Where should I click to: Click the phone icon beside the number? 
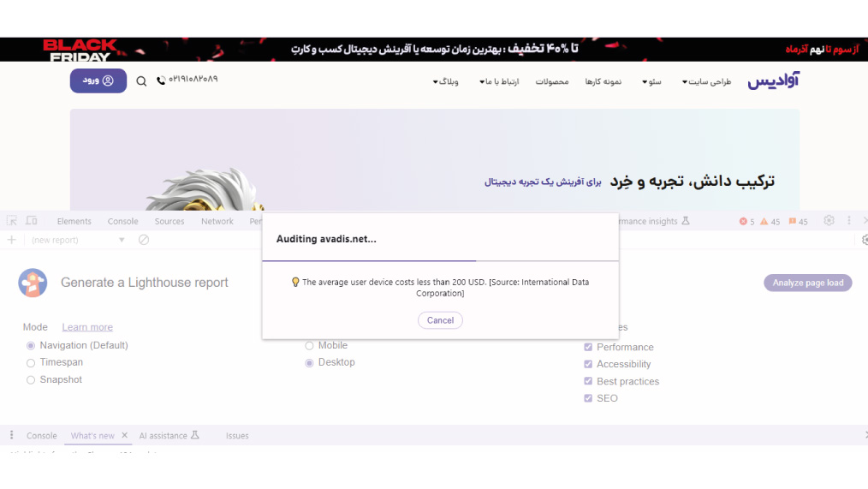[x=161, y=81]
